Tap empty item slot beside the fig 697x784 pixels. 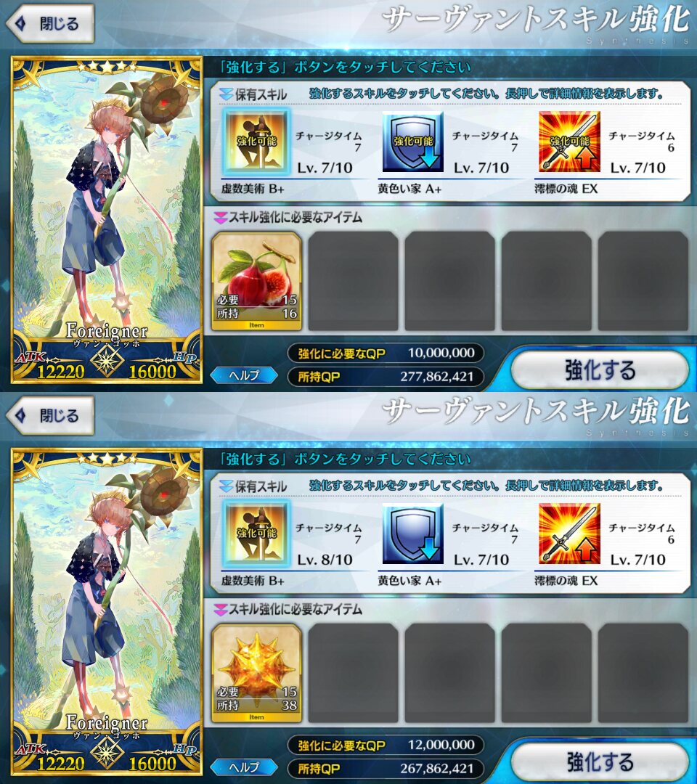353,281
